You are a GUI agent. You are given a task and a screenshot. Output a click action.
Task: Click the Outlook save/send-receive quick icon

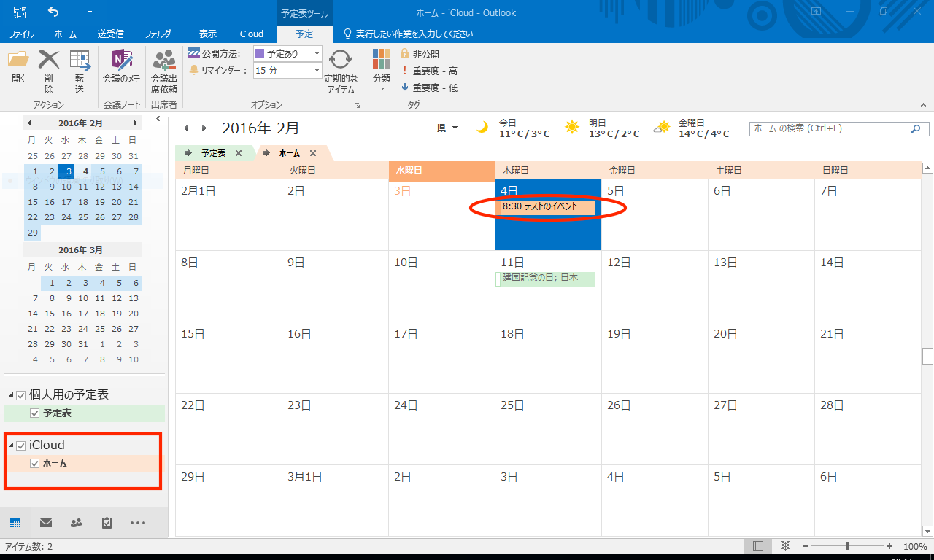(20, 12)
